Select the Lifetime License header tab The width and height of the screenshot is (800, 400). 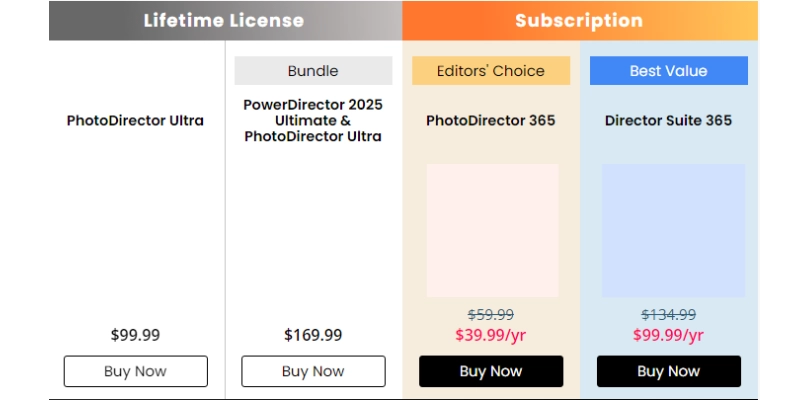tap(224, 20)
